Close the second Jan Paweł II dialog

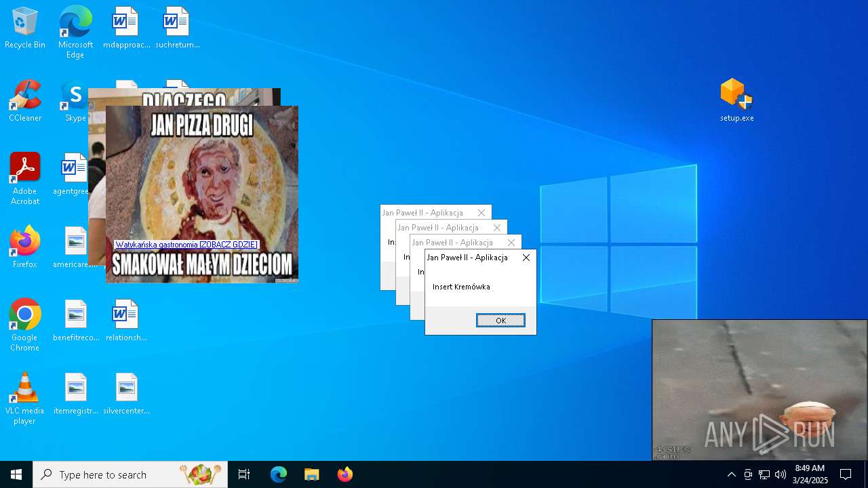tap(497, 228)
